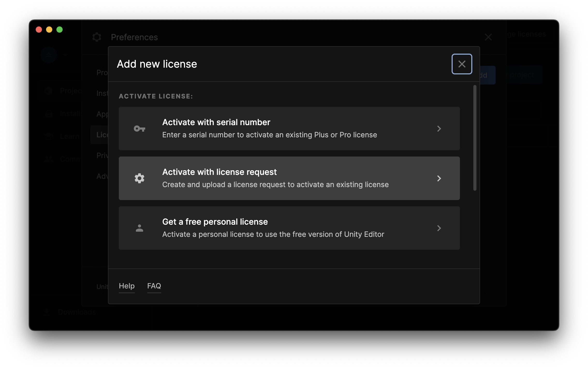The width and height of the screenshot is (588, 369).
Task: Click the green macOS fullscreen button
Action: [x=60, y=30]
